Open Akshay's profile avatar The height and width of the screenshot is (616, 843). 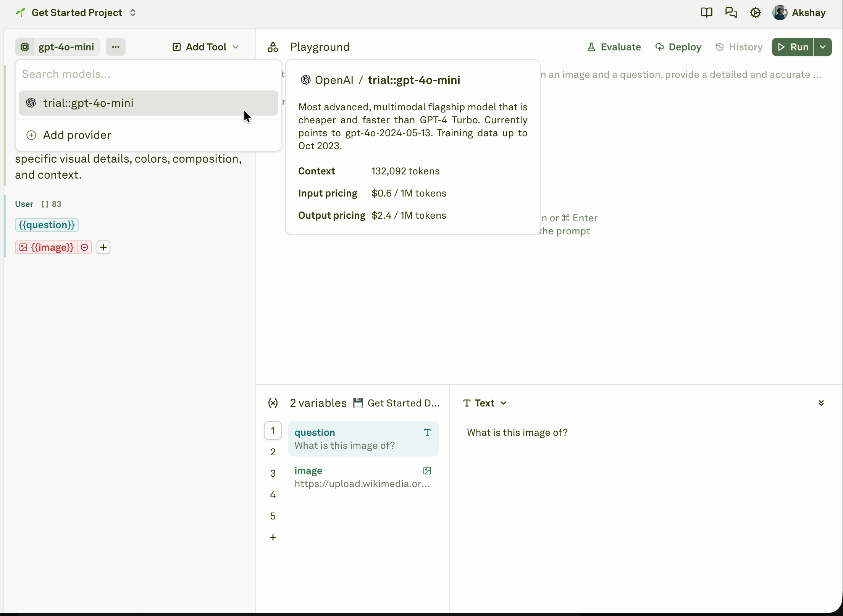(780, 13)
